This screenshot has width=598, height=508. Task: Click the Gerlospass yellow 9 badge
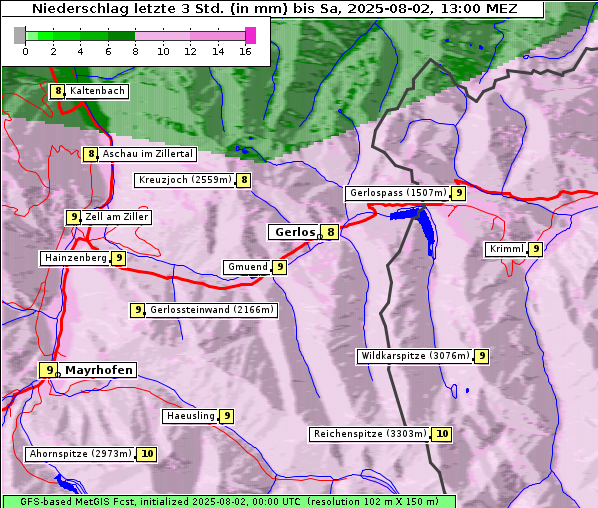pyautogui.click(x=459, y=193)
